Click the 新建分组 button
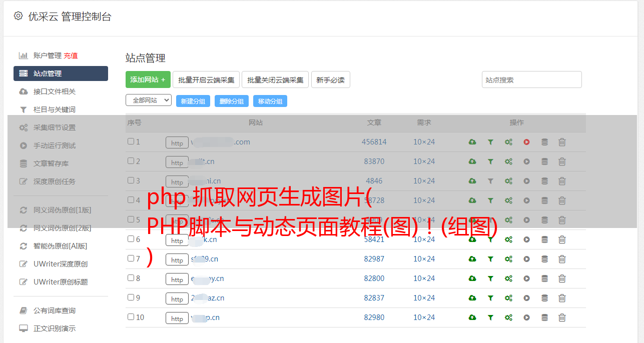 pyautogui.click(x=193, y=101)
